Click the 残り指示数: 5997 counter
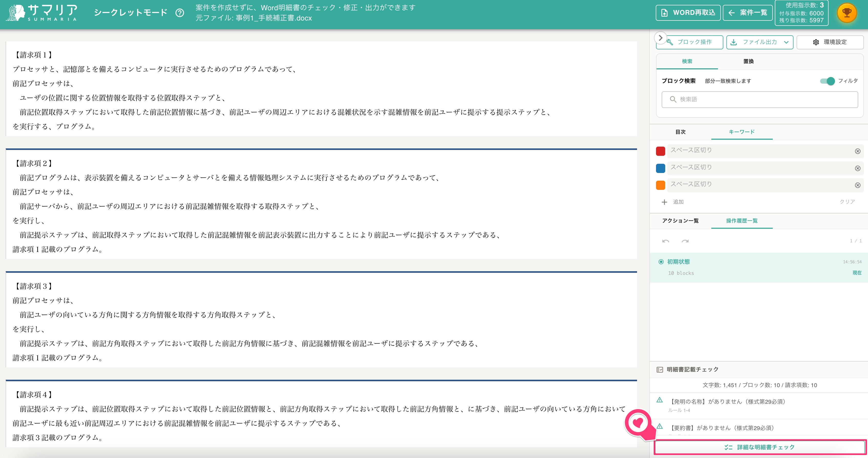Image resolution: width=868 pixels, height=458 pixels. 801,20
